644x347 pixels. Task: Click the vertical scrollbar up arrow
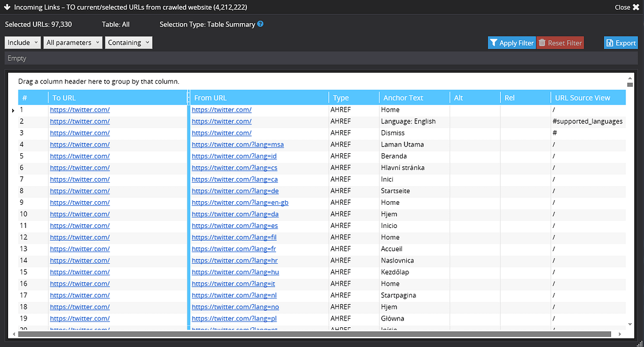(630, 78)
